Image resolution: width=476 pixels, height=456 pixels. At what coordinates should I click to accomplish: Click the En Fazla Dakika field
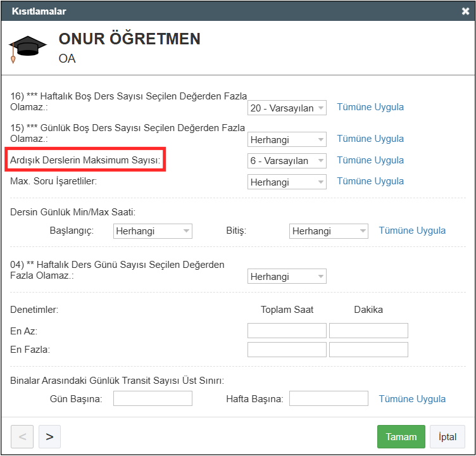(368, 350)
